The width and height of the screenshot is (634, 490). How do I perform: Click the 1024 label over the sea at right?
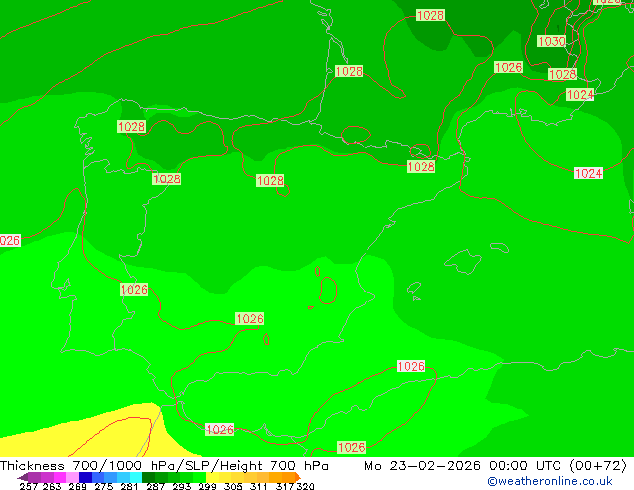(x=588, y=173)
